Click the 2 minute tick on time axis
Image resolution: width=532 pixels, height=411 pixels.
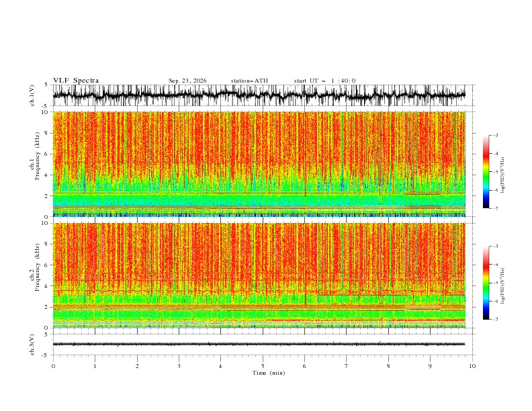[x=137, y=366]
